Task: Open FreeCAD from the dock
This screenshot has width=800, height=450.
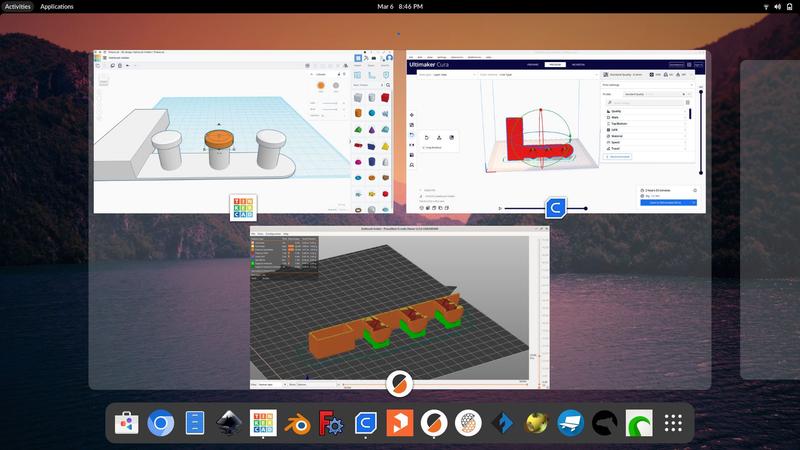Action: pos(332,423)
